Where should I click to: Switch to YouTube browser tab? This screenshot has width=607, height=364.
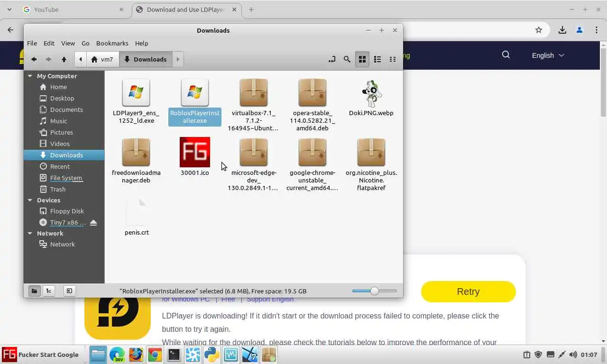point(74,9)
